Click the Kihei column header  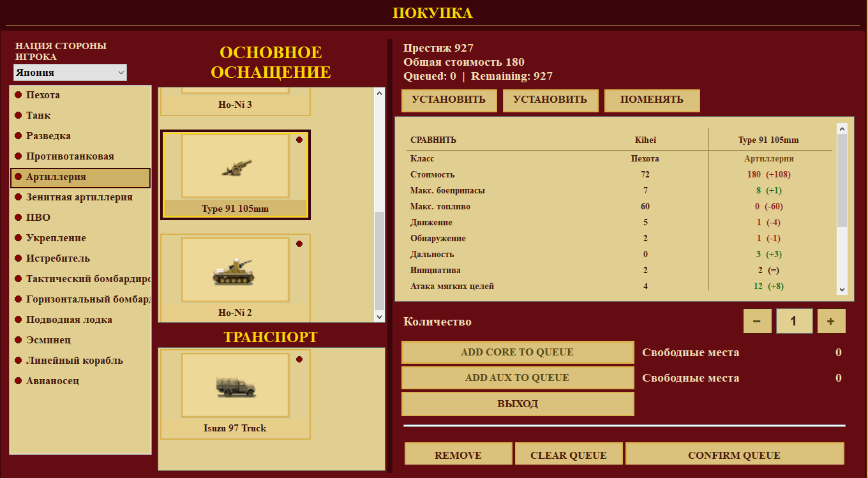click(645, 140)
